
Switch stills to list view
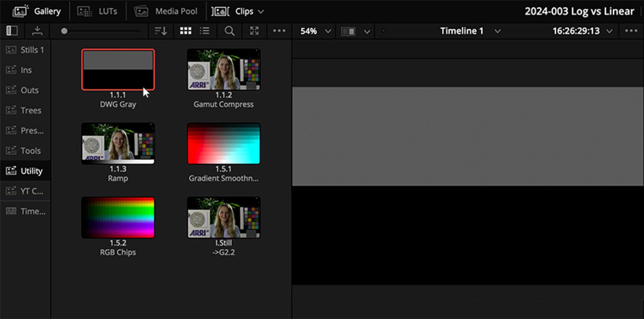click(x=205, y=31)
